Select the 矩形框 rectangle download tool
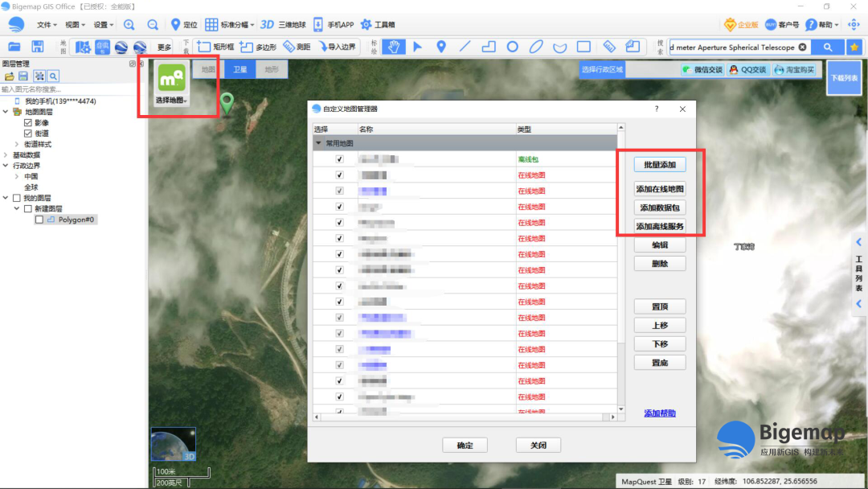Screen dimensions: 868x489 [x=215, y=47]
